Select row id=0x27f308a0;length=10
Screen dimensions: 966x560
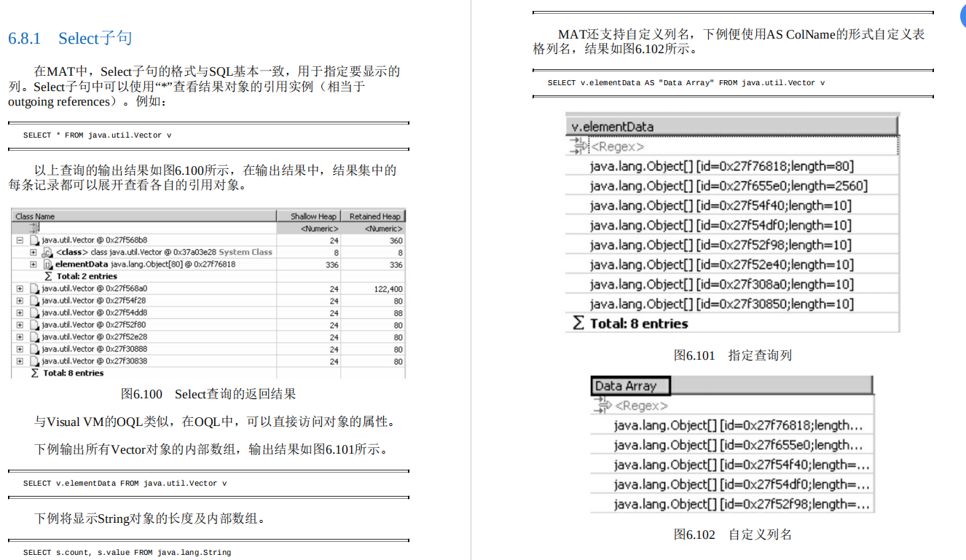click(x=732, y=284)
